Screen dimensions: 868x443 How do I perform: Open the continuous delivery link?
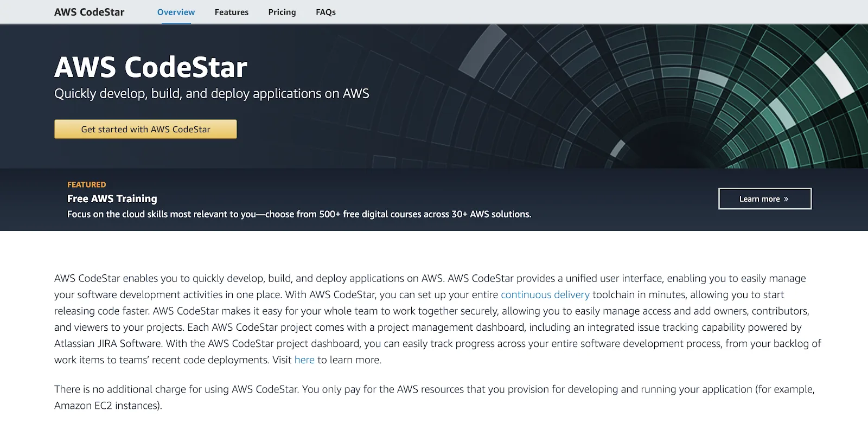[x=545, y=294]
